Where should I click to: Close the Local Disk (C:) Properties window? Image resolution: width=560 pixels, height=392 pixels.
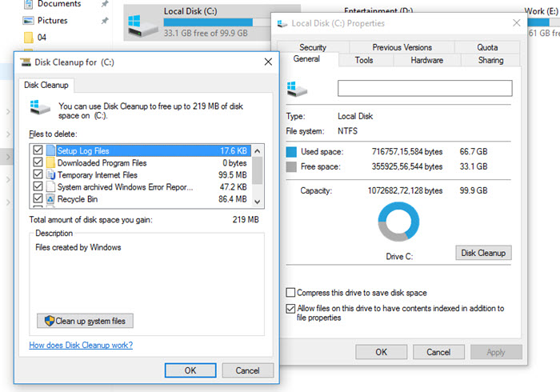[x=516, y=23]
